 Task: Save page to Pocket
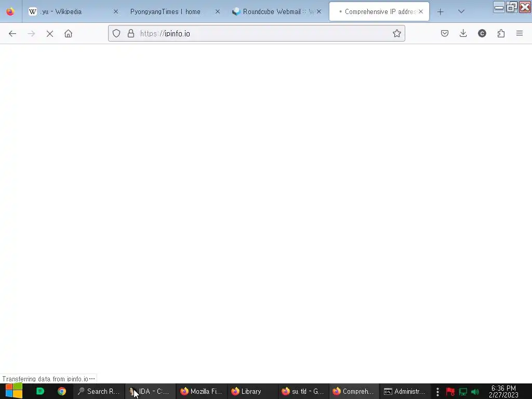tap(445, 34)
